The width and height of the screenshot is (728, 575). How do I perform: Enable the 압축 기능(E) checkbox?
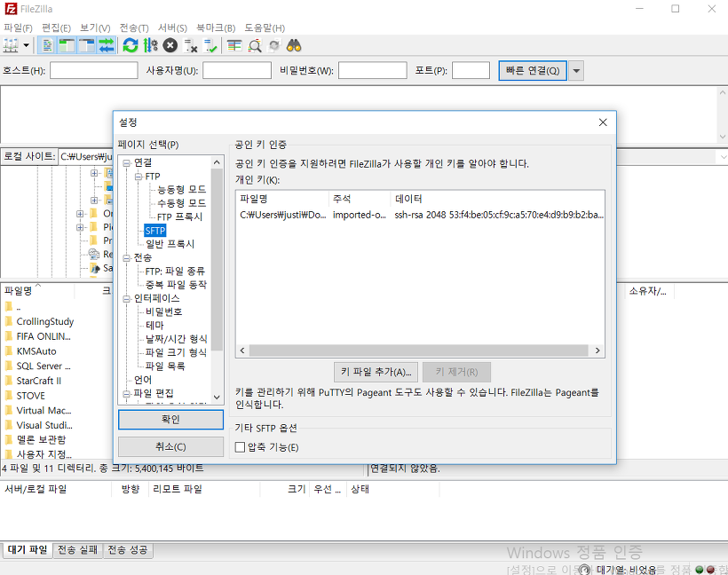[x=240, y=447]
